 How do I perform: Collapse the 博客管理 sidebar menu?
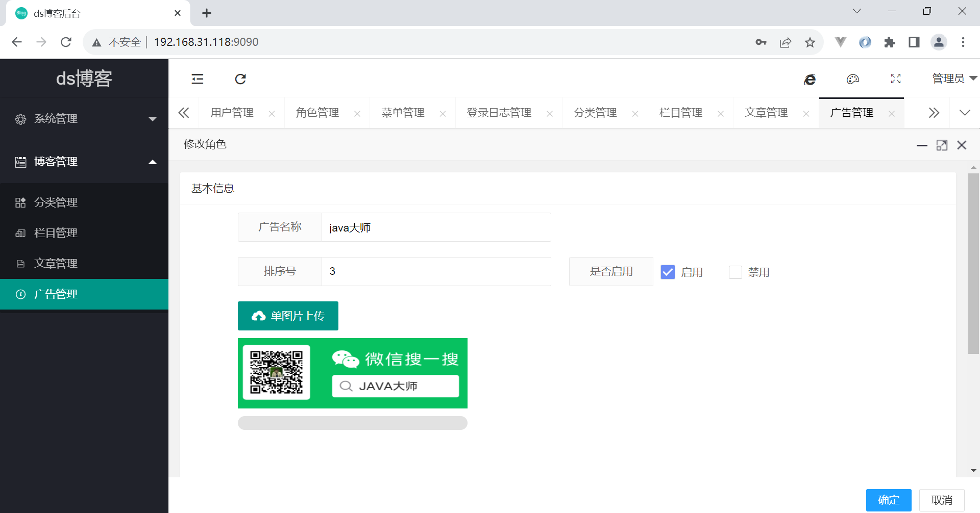[x=84, y=162]
